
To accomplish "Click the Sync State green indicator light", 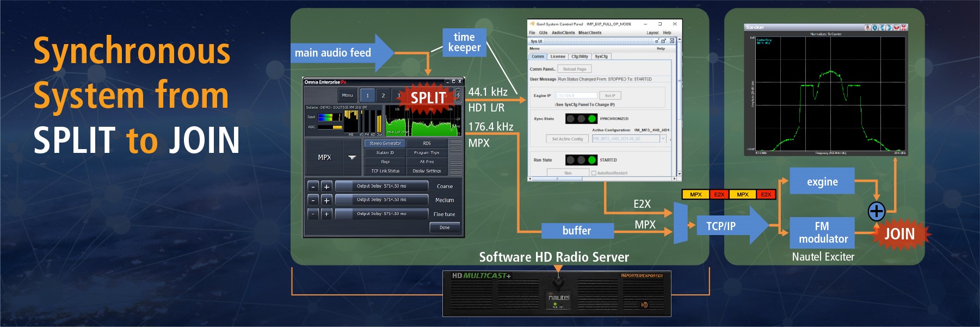I will (591, 119).
